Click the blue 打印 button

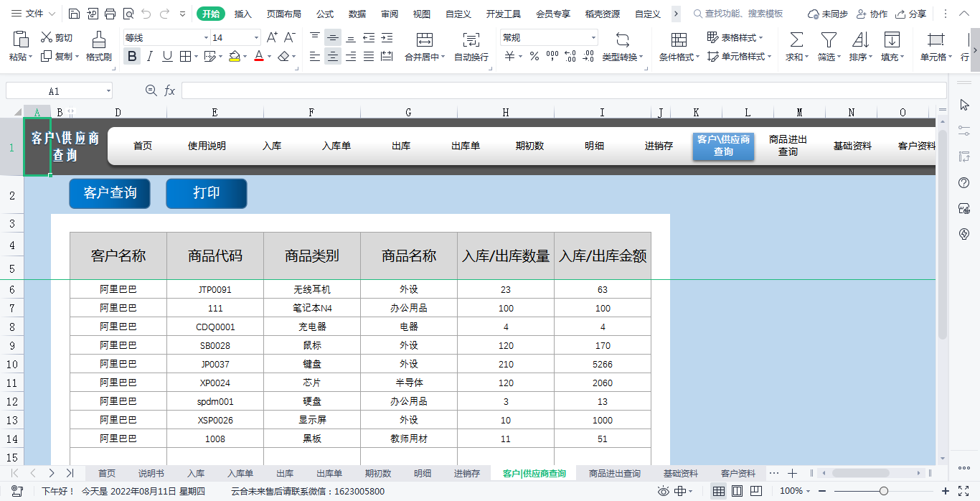click(x=207, y=193)
